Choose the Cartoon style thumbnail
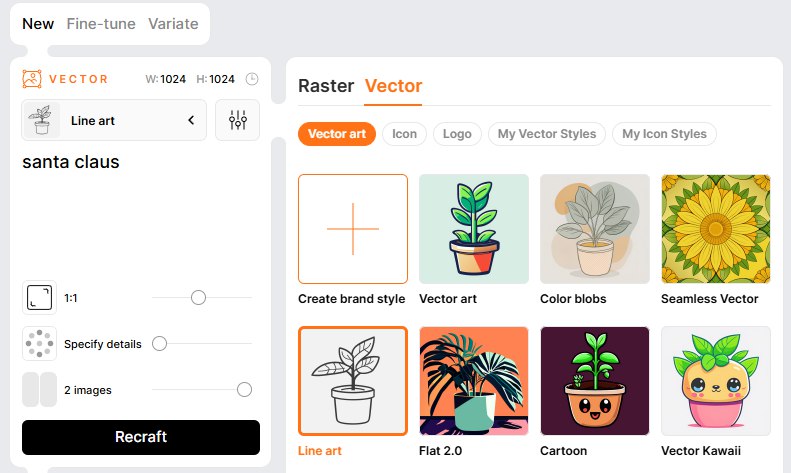The width and height of the screenshot is (791, 473). [595, 381]
